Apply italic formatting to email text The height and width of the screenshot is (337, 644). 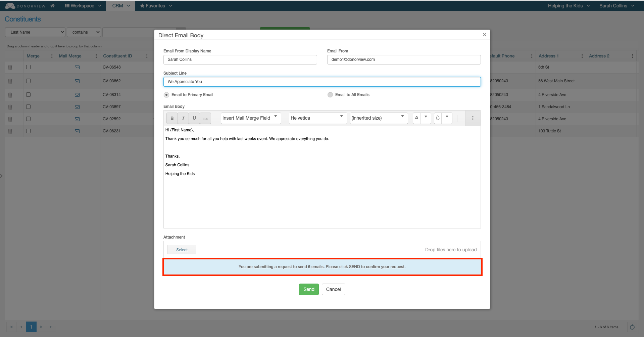[183, 118]
